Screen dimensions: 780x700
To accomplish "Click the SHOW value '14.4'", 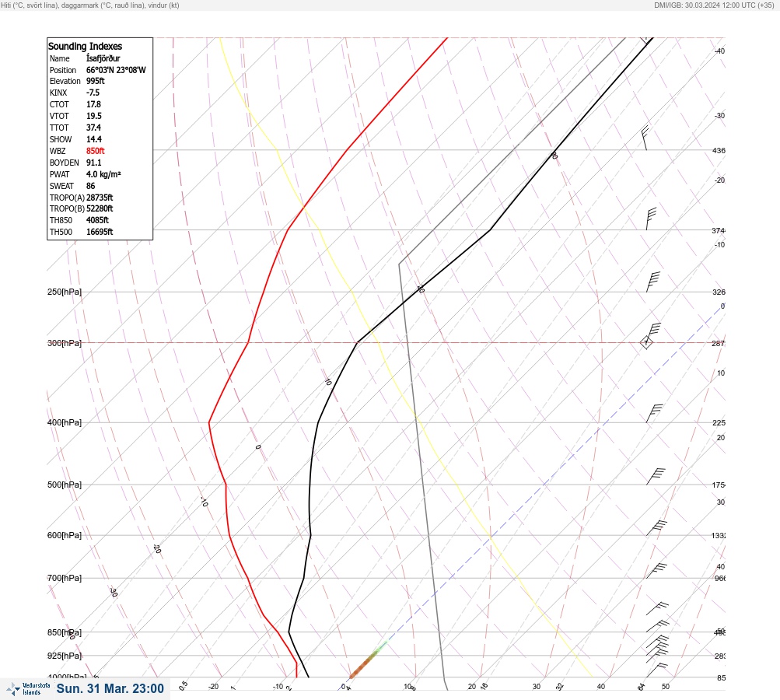I will pyautogui.click(x=94, y=139).
